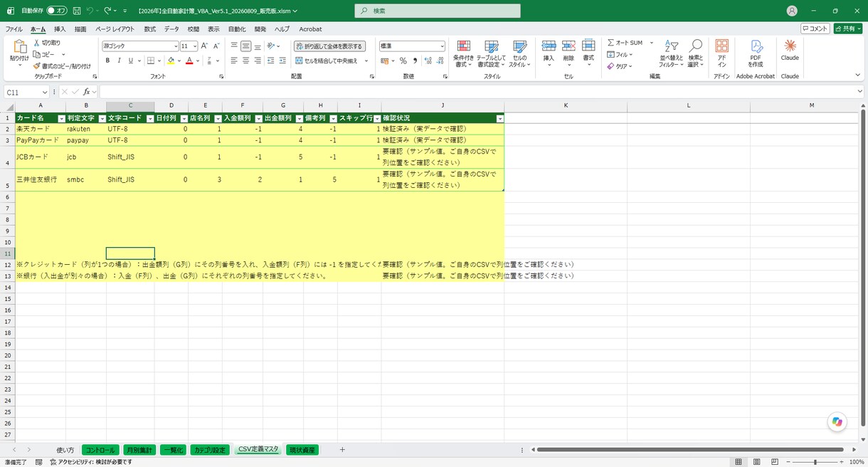
Task: Click the add new sheet plus button
Action: [x=342, y=450]
